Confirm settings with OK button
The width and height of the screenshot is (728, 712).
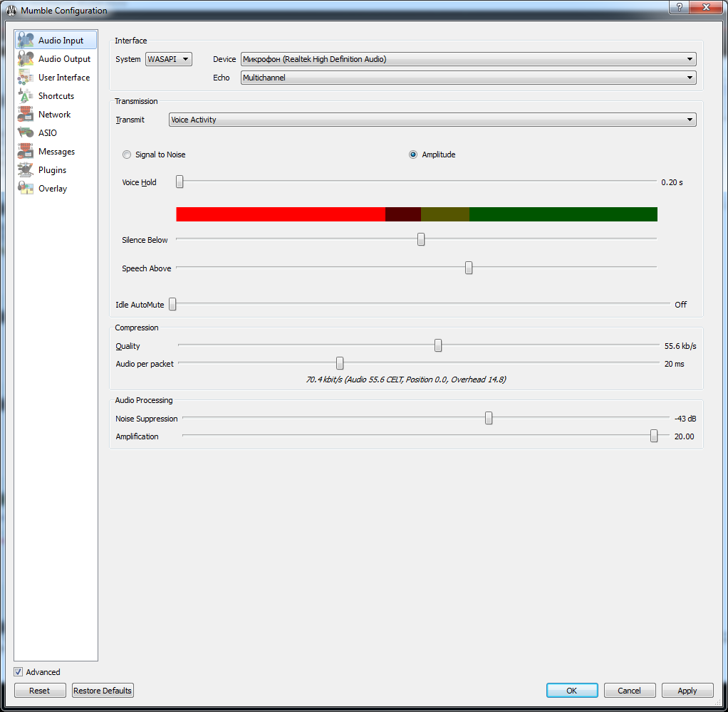coord(571,690)
